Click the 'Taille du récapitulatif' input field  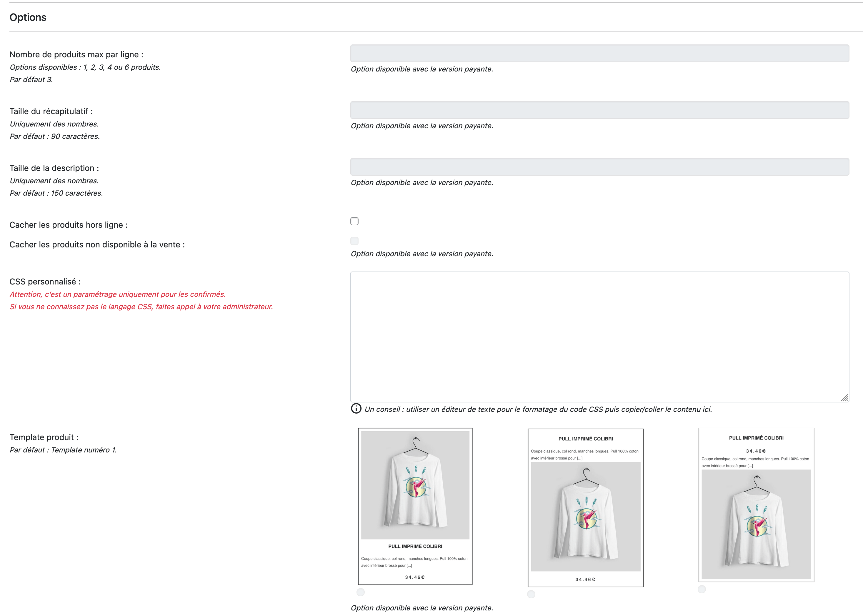(x=599, y=110)
